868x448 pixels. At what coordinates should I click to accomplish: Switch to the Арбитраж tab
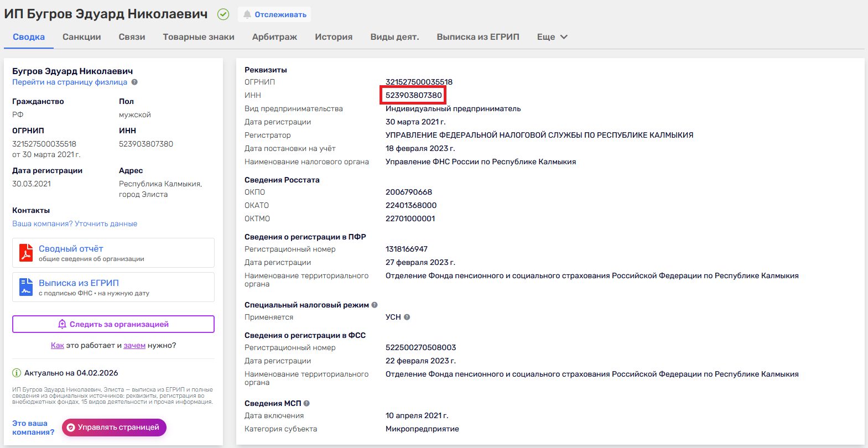274,37
